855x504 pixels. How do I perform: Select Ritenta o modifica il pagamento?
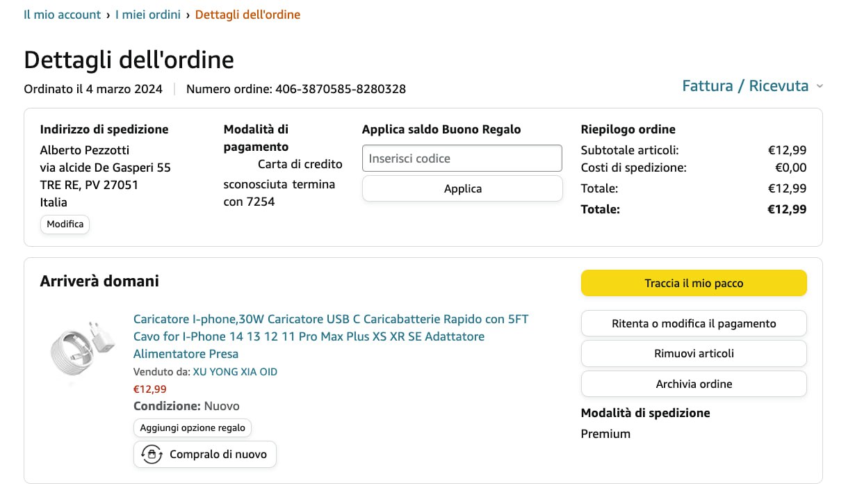point(694,323)
